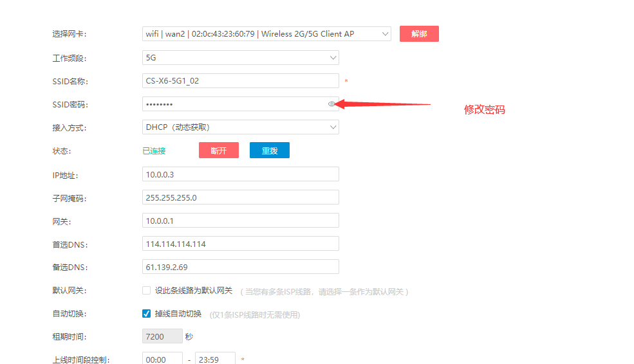This screenshot has height=364, width=634.
Task: Show the SSID password with eye icon
Action: [x=331, y=104]
